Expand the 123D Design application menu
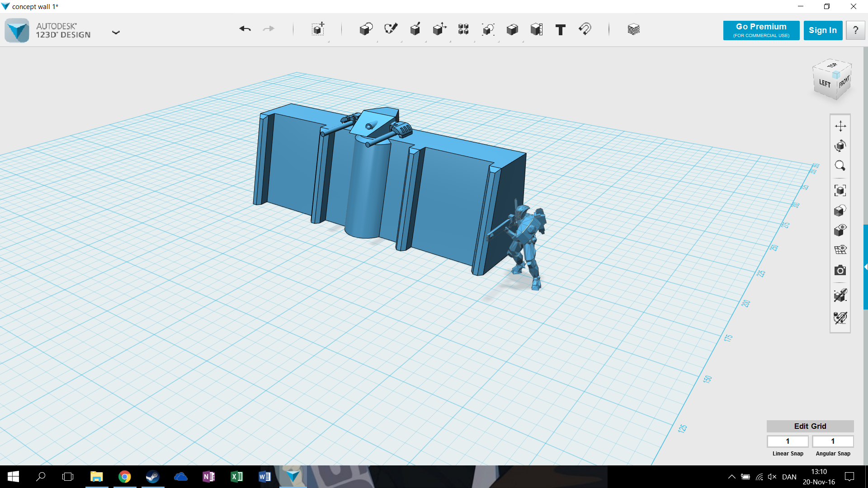Screen dimensions: 868x488 click(x=116, y=32)
